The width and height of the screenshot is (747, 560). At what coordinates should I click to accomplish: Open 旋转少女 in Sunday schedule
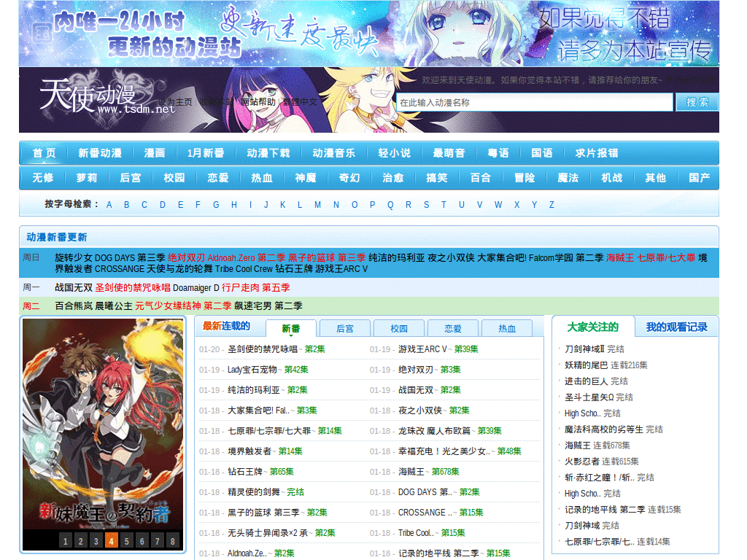pos(74,257)
